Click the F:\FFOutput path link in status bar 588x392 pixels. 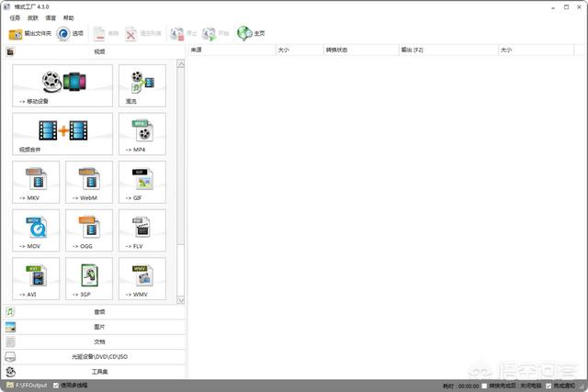coord(31,386)
